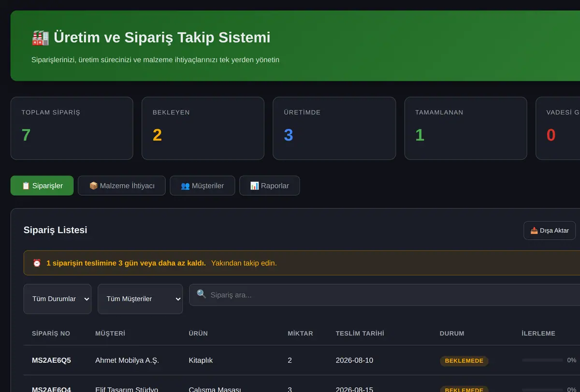
Task: Click product cell Kitaplık
Action: click(x=201, y=361)
